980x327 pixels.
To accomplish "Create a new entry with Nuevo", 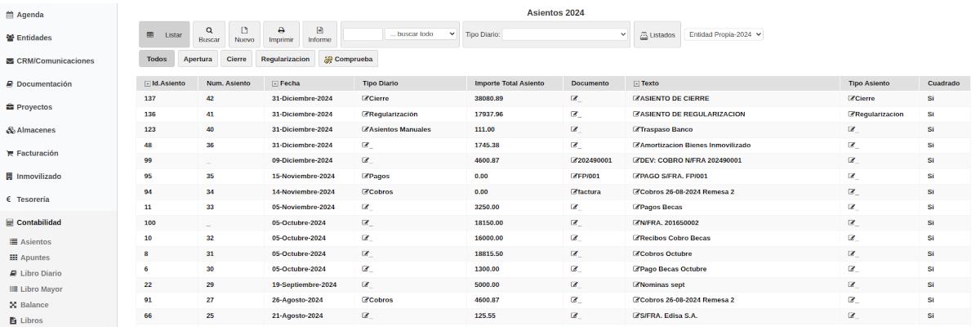I will (244, 34).
